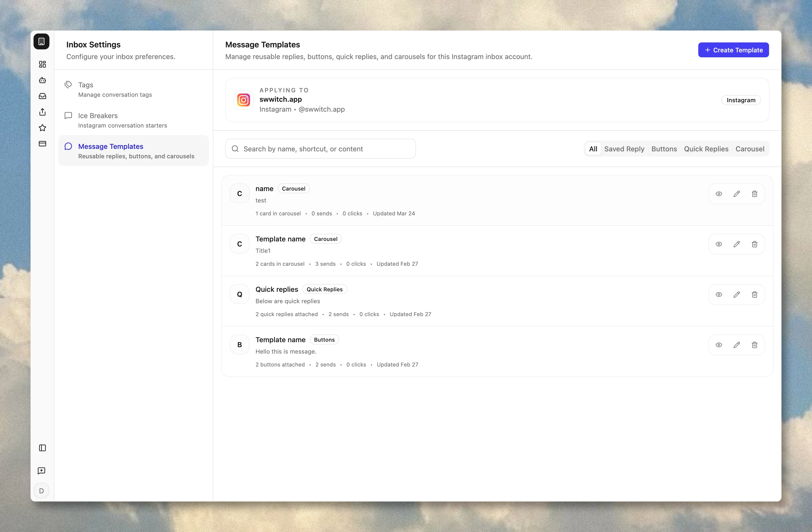812x532 pixels.
Task: Open Message Templates settings section
Action: point(111,146)
